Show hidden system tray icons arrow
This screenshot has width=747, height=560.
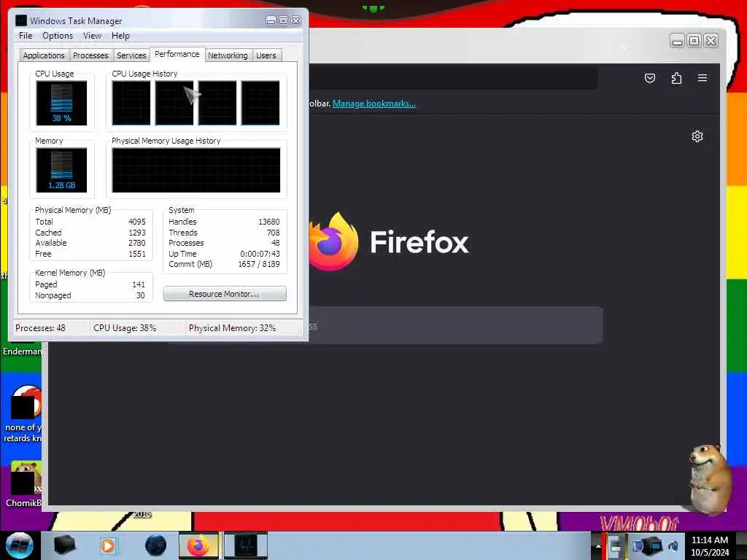coord(598,545)
